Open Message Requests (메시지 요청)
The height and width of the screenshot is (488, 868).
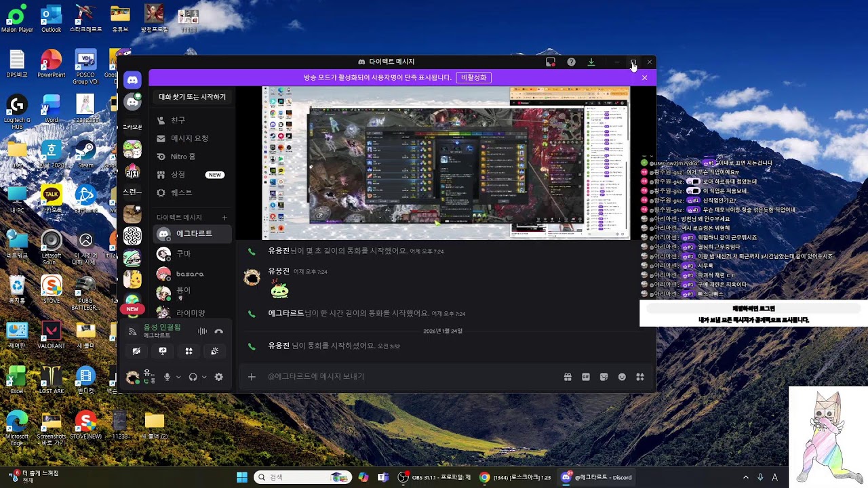192,138
